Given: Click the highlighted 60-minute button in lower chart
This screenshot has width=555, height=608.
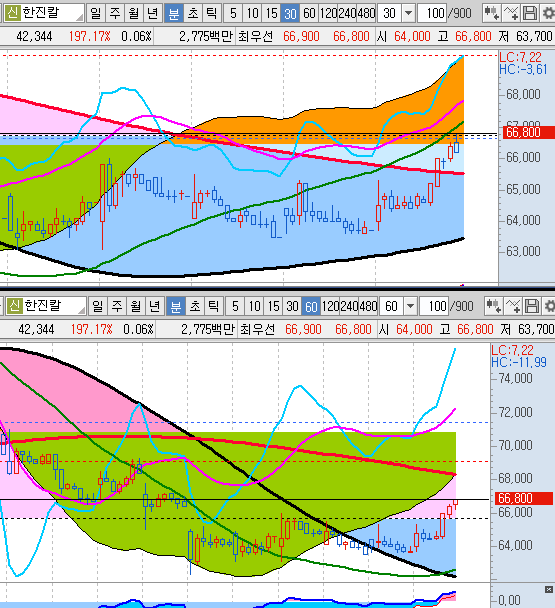Looking at the screenshot, I should coord(311,306).
